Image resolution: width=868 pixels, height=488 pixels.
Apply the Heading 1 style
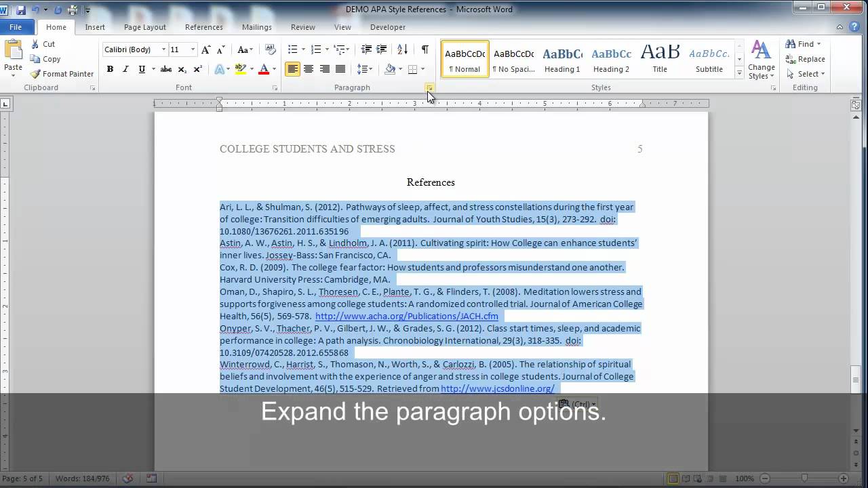[562, 59]
